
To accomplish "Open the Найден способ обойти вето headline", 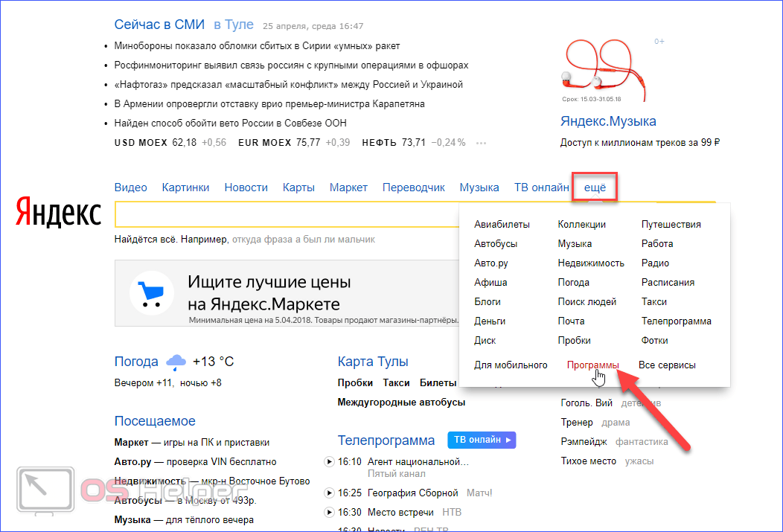I will click(x=230, y=124).
